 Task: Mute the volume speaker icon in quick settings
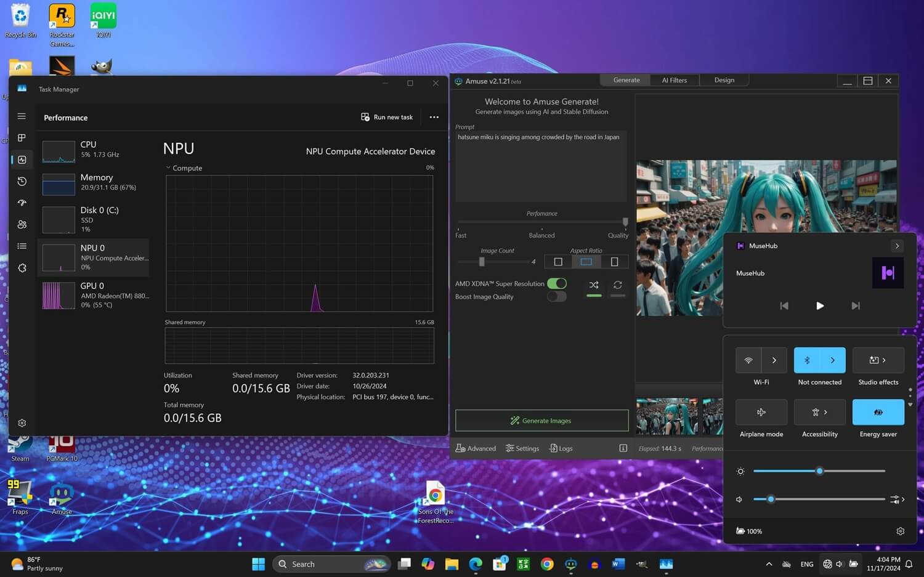(740, 499)
